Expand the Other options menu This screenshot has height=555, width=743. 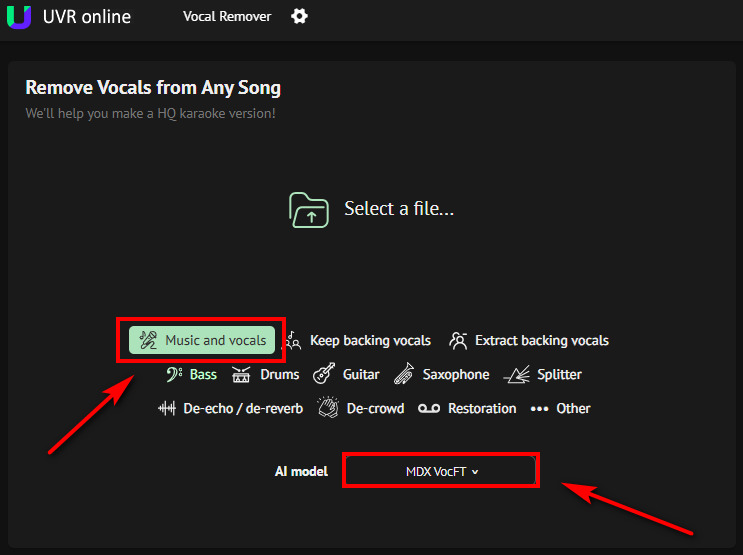[x=561, y=409]
